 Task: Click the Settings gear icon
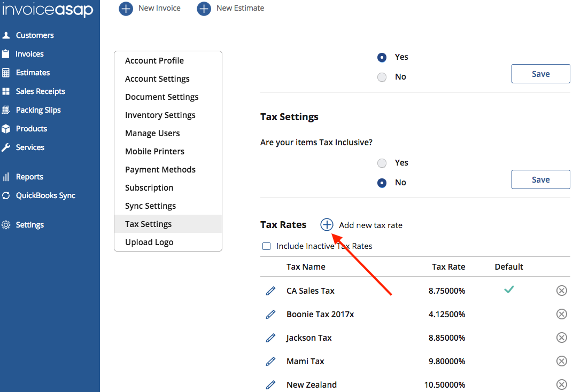point(6,225)
